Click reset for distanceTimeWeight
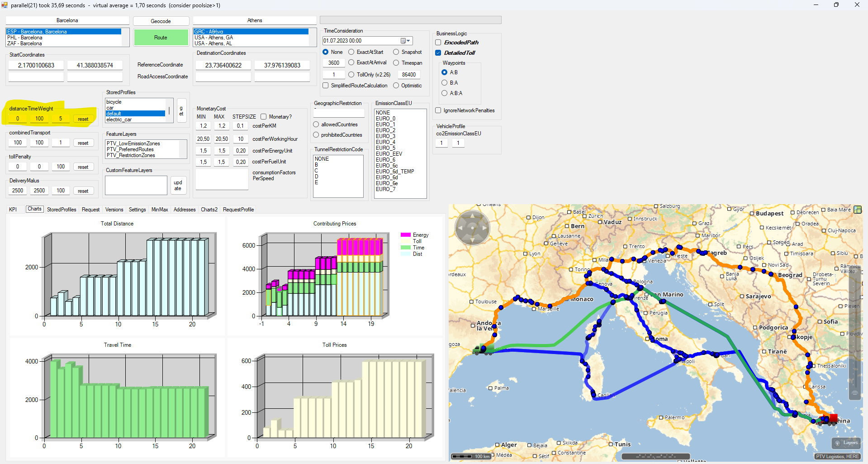 [83, 119]
